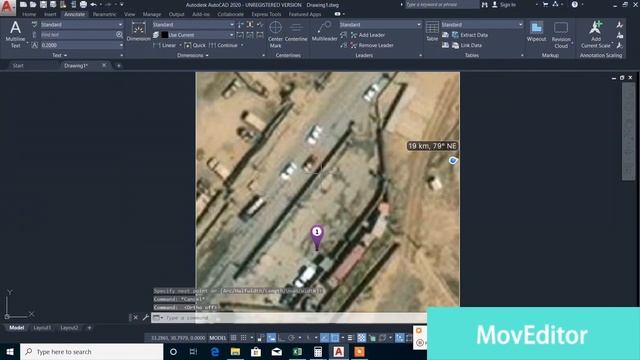The image size is (640, 360).
Task: Open the Dimension tool
Action: tap(138, 31)
